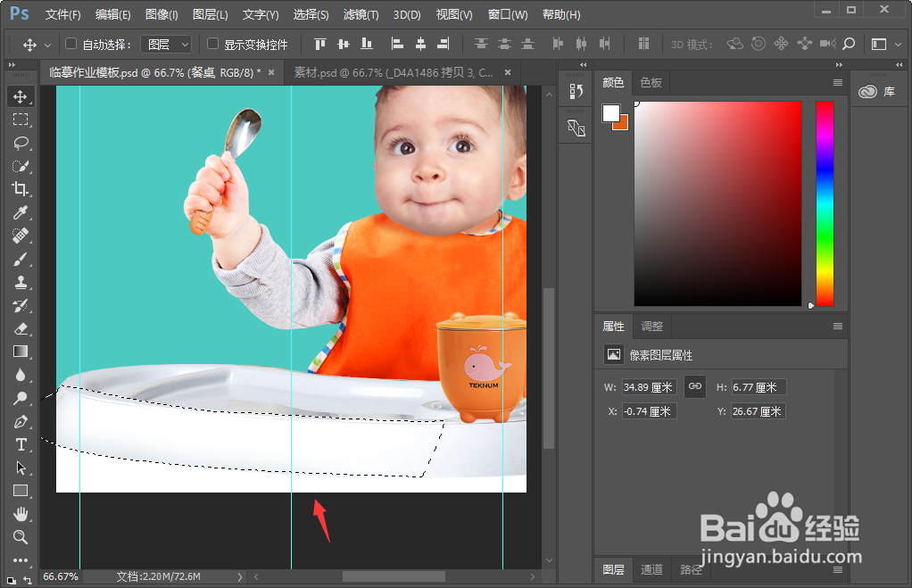The image size is (912, 588).
Task: Click the align vertical centers icon
Action: tap(344, 45)
